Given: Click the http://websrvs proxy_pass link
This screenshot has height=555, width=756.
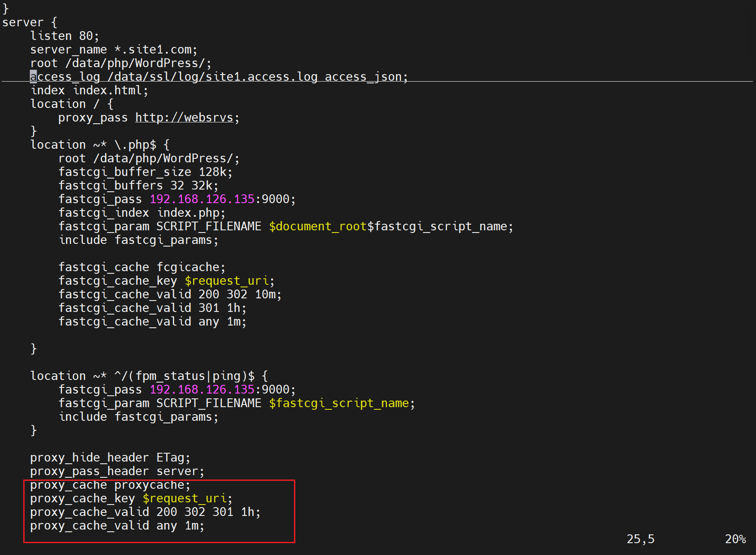Looking at the screenshot, I should tap(184, 118).
